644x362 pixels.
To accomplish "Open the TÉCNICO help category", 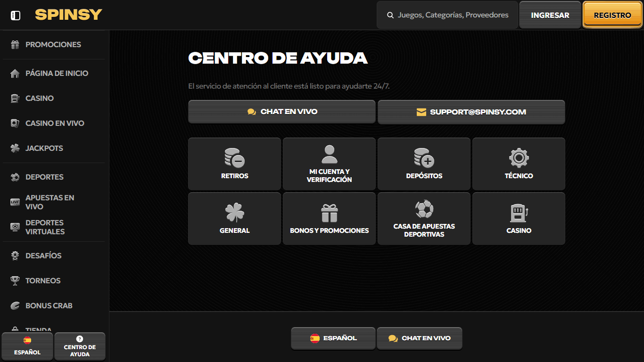I will (x=519, y=164).
